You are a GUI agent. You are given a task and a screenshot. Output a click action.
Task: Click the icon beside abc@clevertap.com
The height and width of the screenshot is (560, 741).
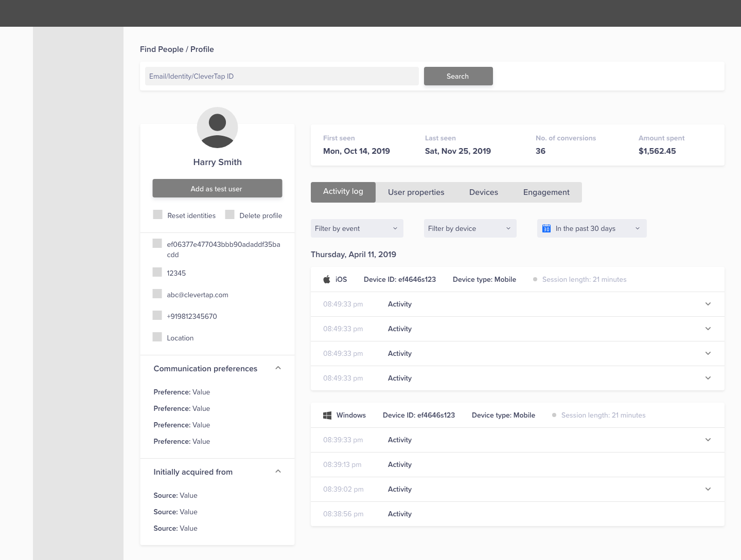[157, 294]
